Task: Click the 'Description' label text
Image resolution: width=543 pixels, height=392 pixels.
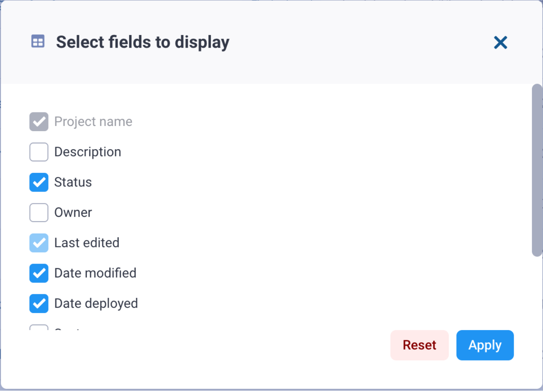Action: [88, 152]
